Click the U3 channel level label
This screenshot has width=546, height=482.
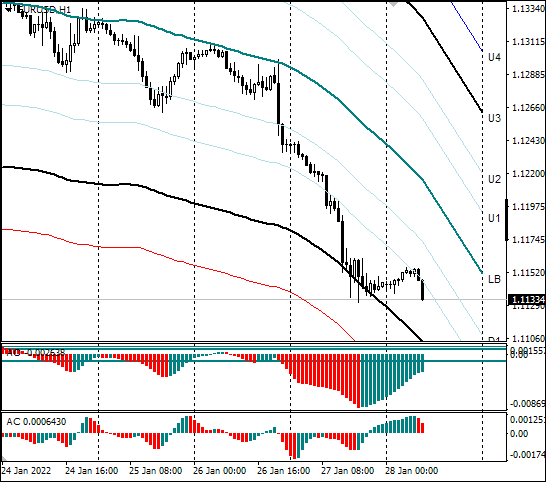[494, 118]
